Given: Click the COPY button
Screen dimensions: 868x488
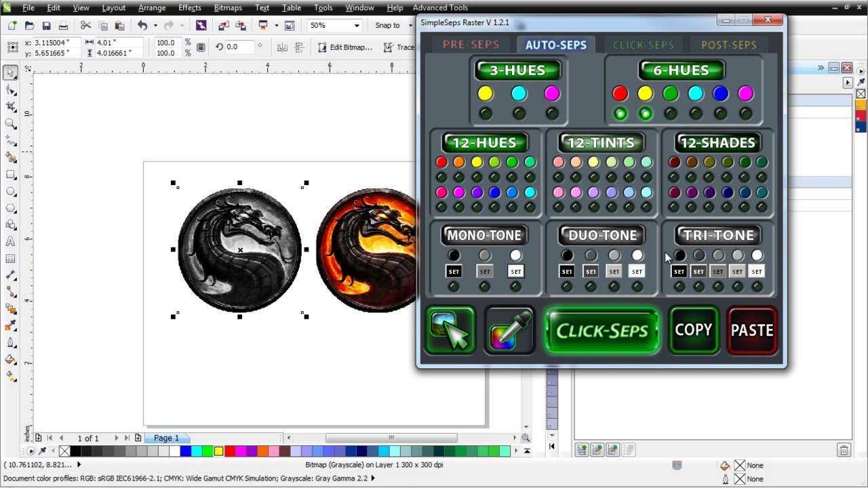Looking at the screenshot, I should (694, 330).
